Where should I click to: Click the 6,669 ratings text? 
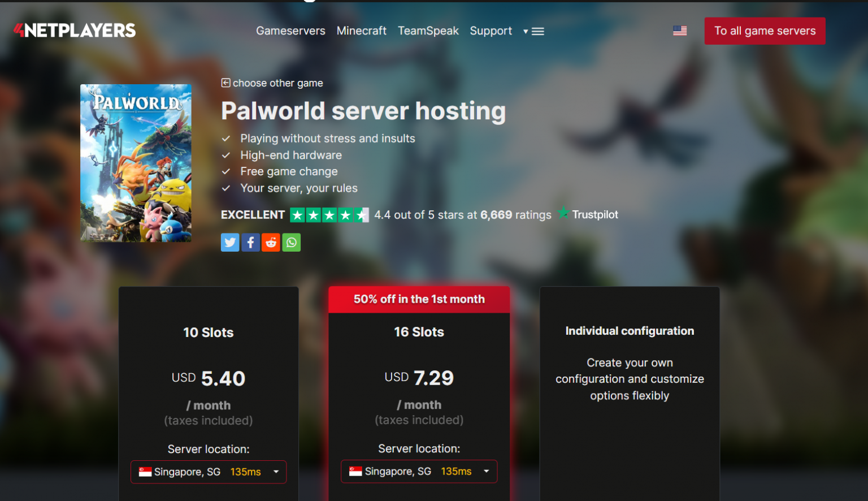(516, 215)
